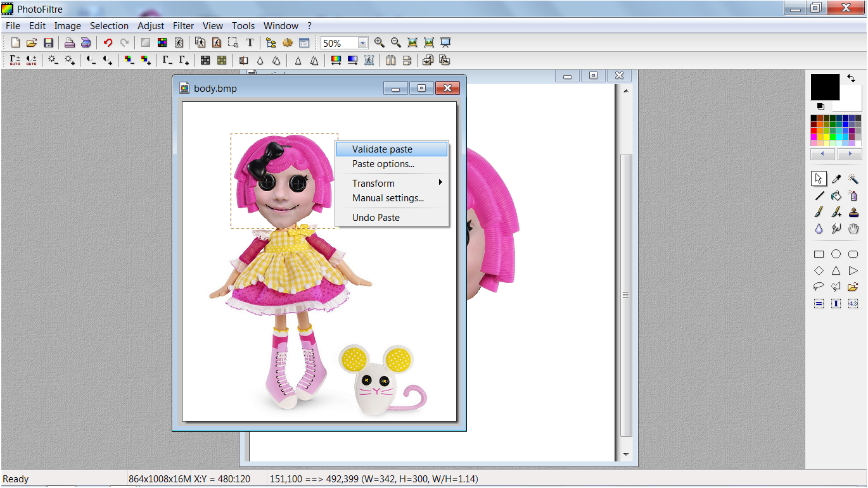Decrease gamma with the Gamma minus icon
868x488 pixels.
pyautogui.click(x=167, y=60)
